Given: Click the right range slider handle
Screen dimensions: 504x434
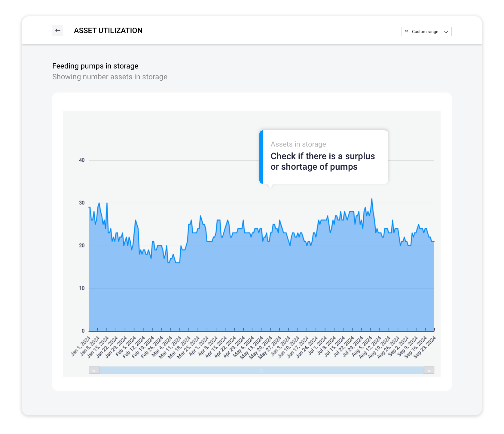Looking at the screenshot, I should click(429, 370).
